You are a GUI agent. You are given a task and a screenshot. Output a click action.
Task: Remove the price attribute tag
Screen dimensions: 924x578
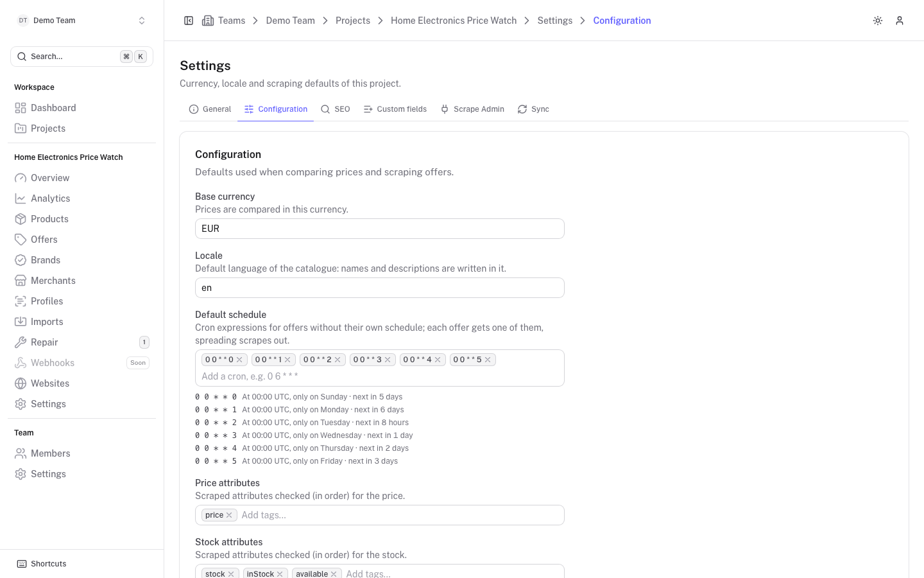[229, 515]
